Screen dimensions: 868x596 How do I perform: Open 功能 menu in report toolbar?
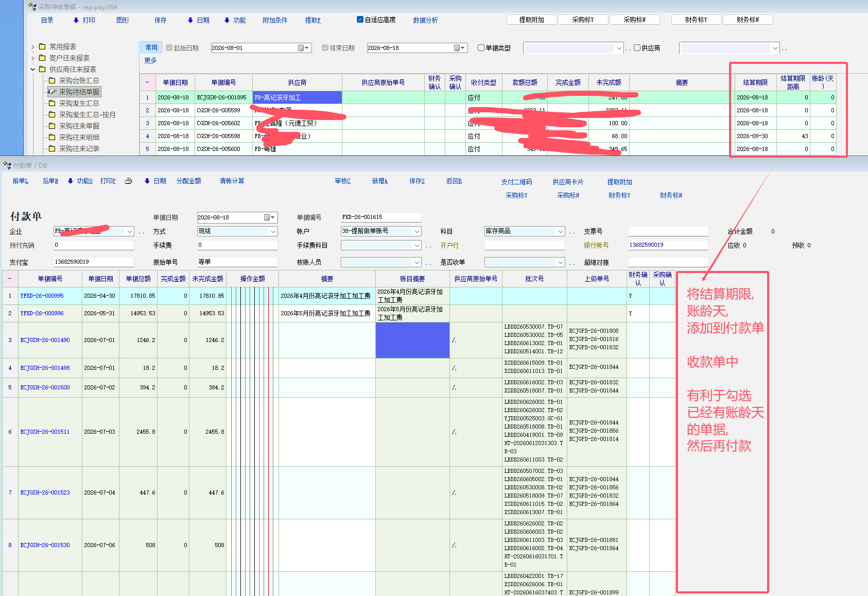(235, 20)
